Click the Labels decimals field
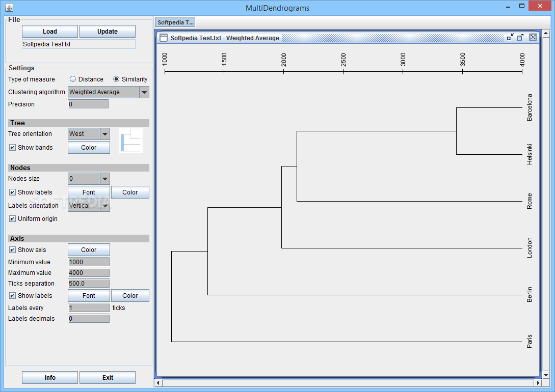555x392 pixels. click(89, 319)
